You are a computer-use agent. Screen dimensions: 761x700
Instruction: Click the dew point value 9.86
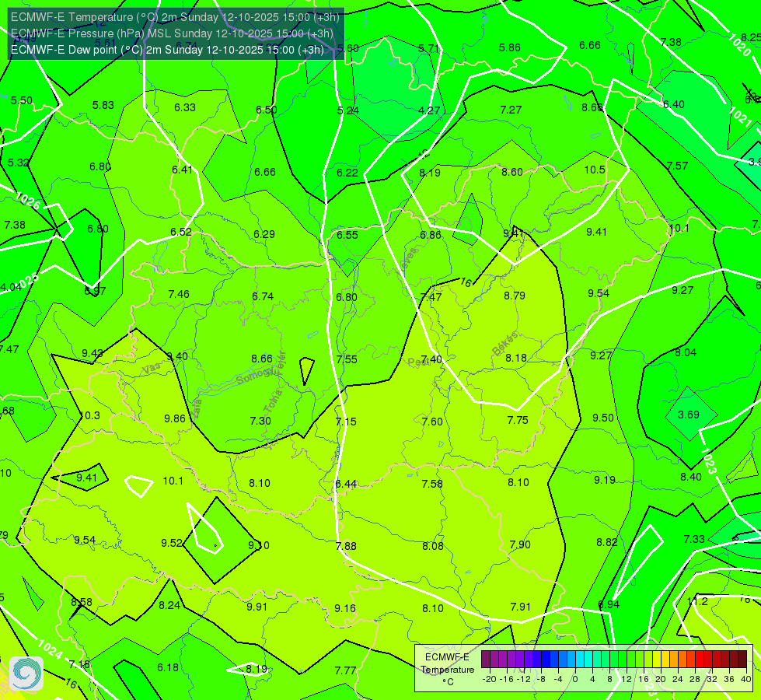coord(175,418)
